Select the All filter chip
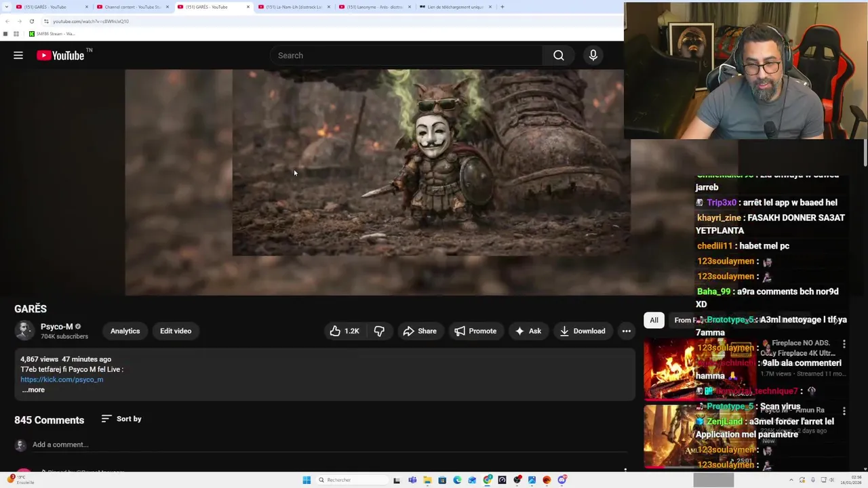This screenshot has width=868, height=488. coord(654,320)
